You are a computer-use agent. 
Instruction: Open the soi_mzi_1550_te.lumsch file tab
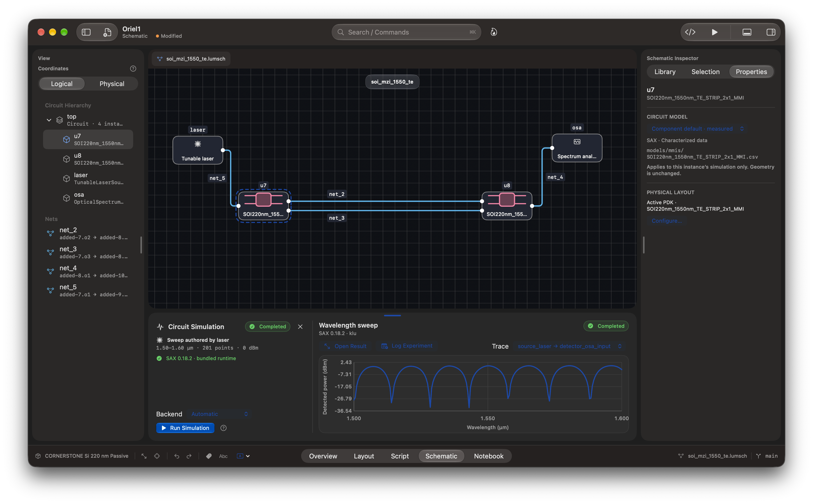(x=191, y=59)
